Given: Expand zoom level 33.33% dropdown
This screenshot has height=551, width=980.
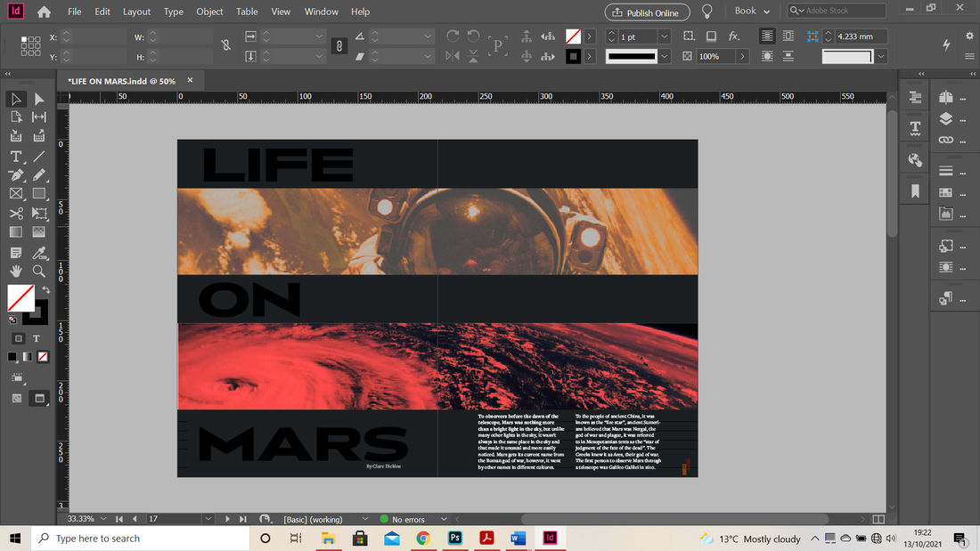Looking at the screenshot, I should tap(103, 519).
